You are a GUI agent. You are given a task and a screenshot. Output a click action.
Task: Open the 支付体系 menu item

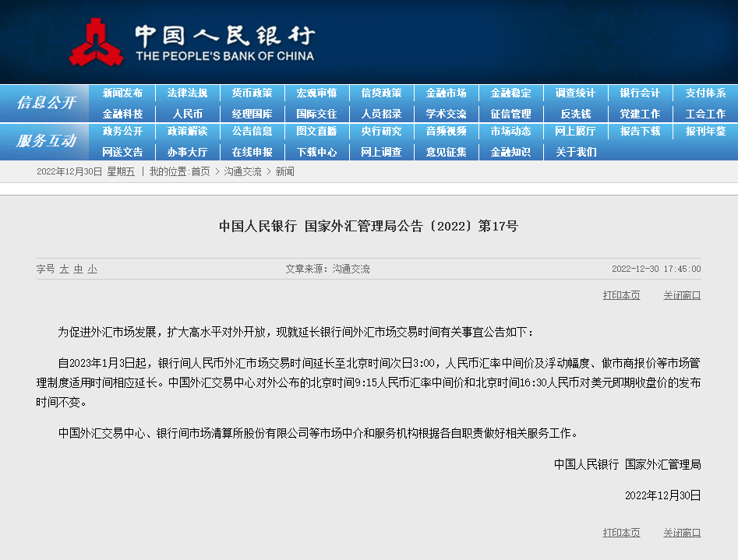705,93
